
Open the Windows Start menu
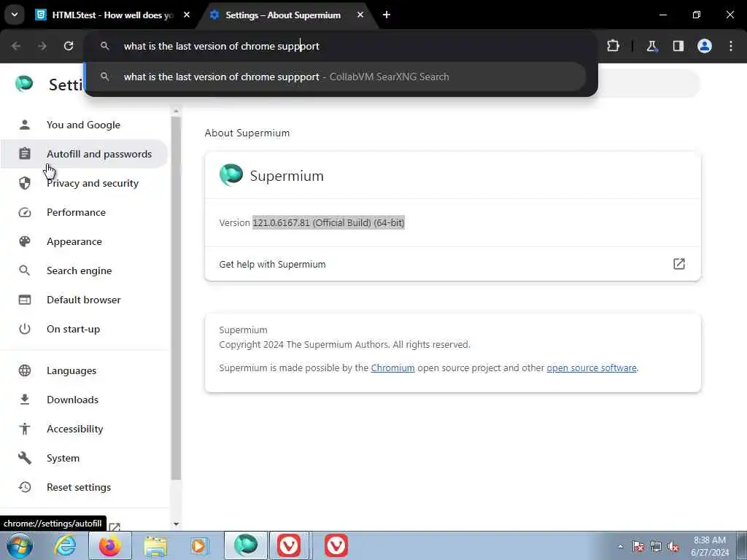coord(20,545)
